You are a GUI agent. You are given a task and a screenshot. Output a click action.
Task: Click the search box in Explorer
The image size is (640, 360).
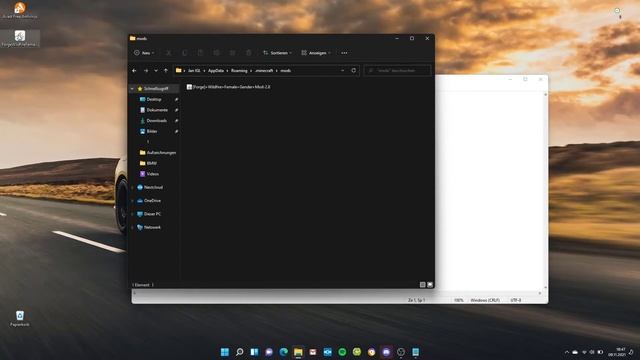click(397, 71)
